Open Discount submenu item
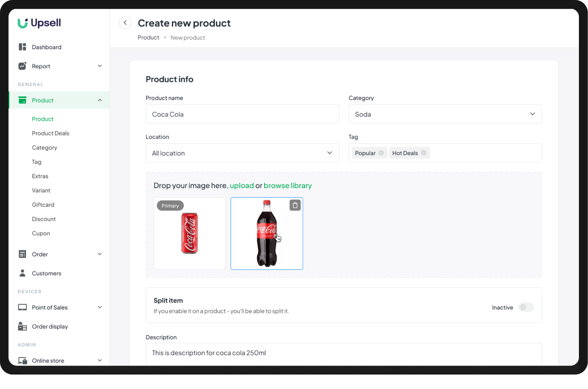The image size is (588, 389). click(x=44, y=219)
